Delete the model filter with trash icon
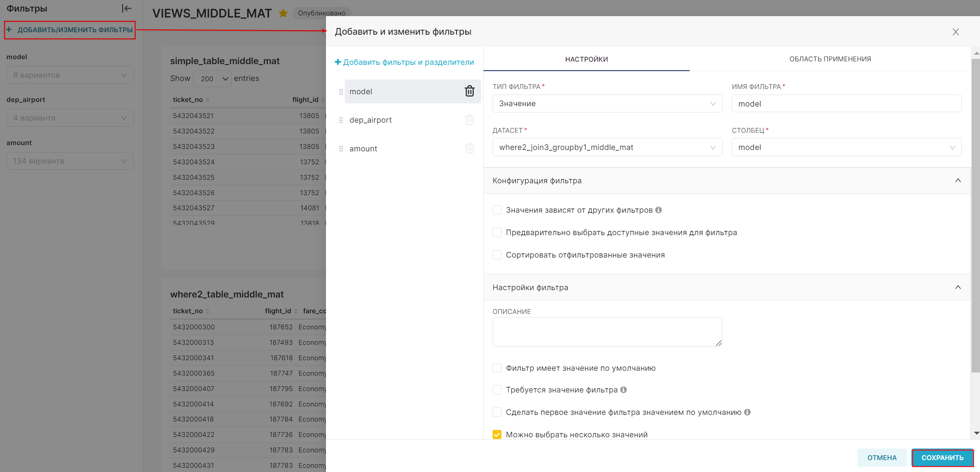The image size is (980, 472). click(470, 91)
